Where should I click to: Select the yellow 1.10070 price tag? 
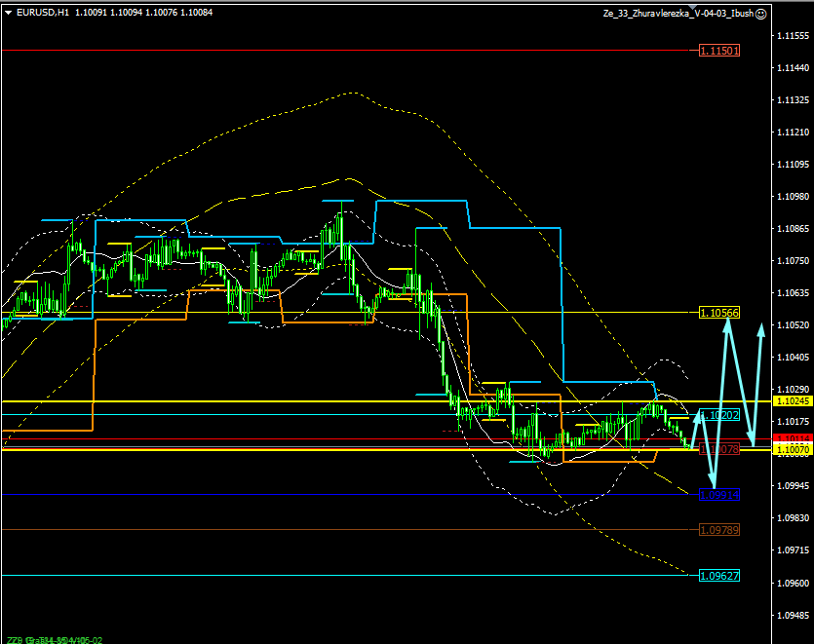793,449
